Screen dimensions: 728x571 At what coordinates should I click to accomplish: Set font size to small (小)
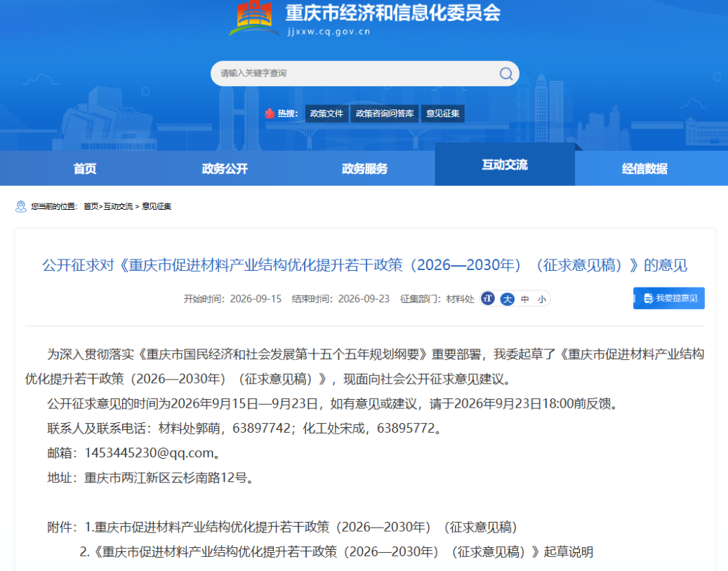[x=542, y=300]
